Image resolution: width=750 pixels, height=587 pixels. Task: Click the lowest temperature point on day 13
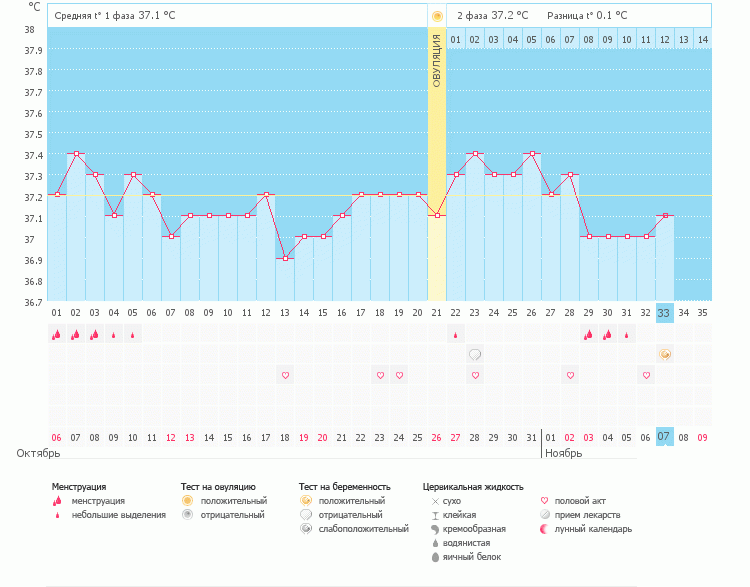pos(285,258)
